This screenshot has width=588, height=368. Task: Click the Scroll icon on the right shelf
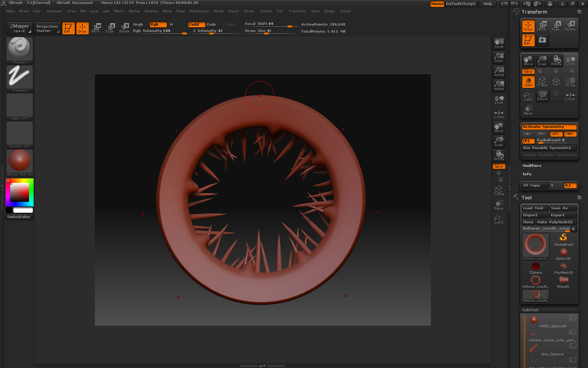click(x=499, y=43)
